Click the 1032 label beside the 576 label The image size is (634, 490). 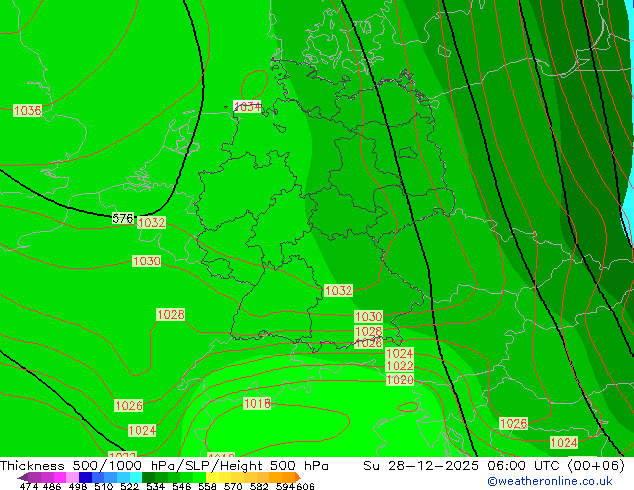(x=152, y=223)
